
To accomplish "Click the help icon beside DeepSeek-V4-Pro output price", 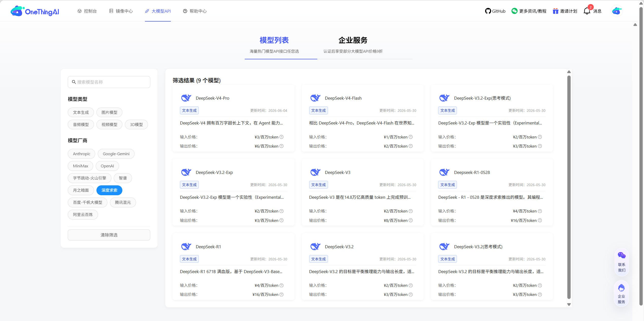I will point(282,146).
